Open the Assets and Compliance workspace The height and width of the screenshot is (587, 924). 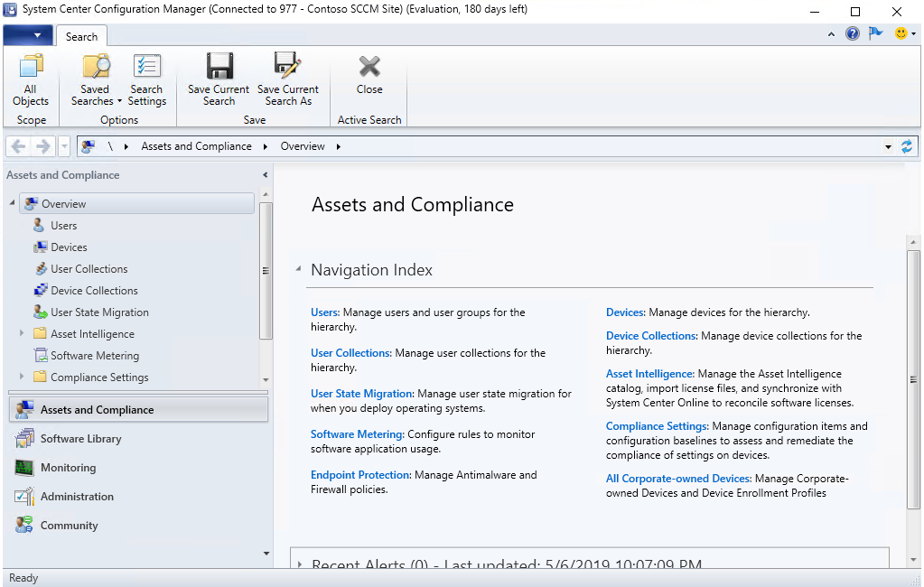click(138, 410)
